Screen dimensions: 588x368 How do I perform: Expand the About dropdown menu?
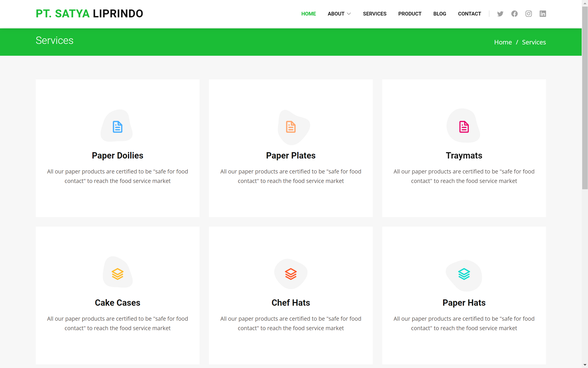(x=339, y=14)
